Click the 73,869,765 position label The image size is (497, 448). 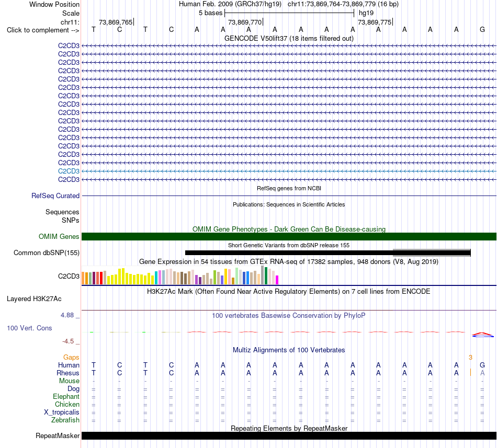click(116, 22)
